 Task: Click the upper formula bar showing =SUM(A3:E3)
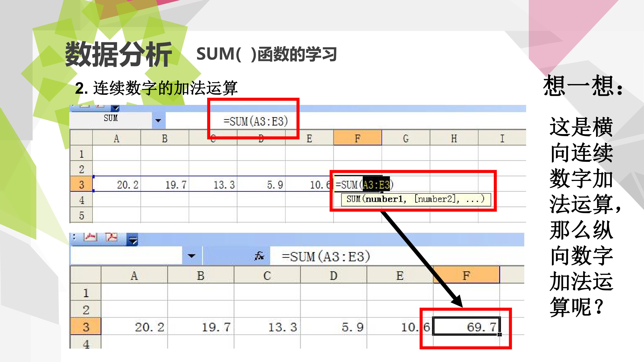(x=346, y=121)
